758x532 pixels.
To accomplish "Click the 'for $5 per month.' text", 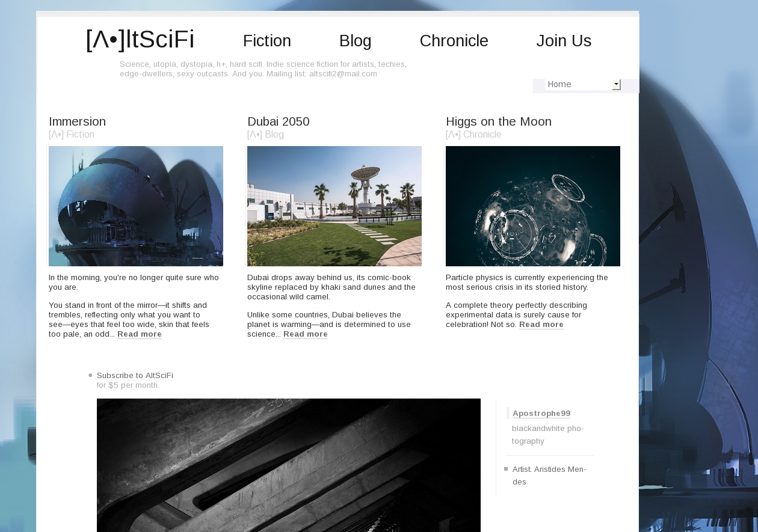I will 128,385.
